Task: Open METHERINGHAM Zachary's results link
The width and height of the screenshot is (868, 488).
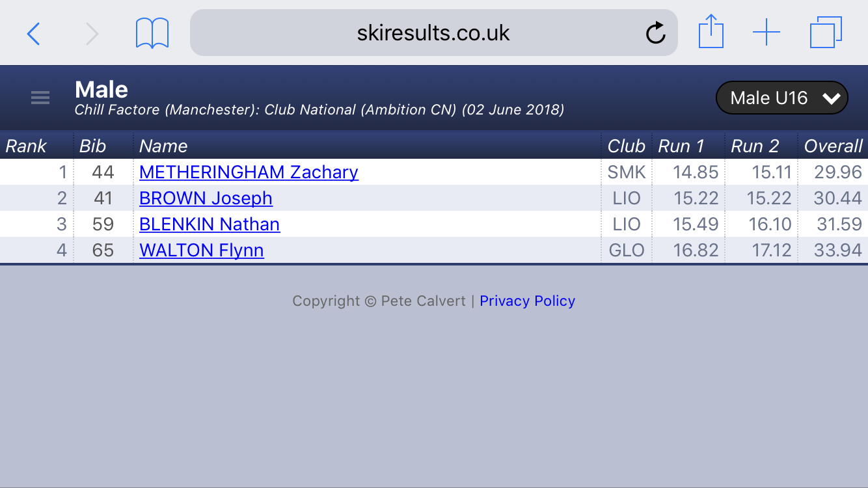Action: pos(249,172)
